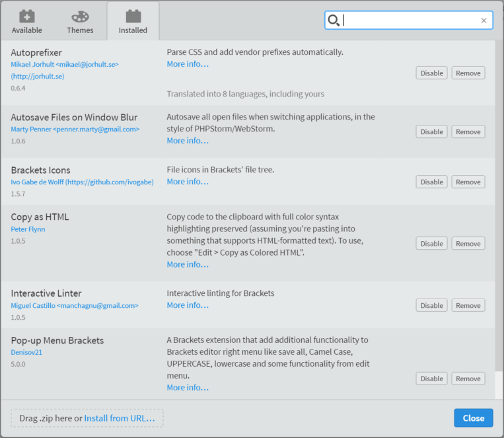
Task: Open Peter Flynn author link
Action: pos(28,229)
